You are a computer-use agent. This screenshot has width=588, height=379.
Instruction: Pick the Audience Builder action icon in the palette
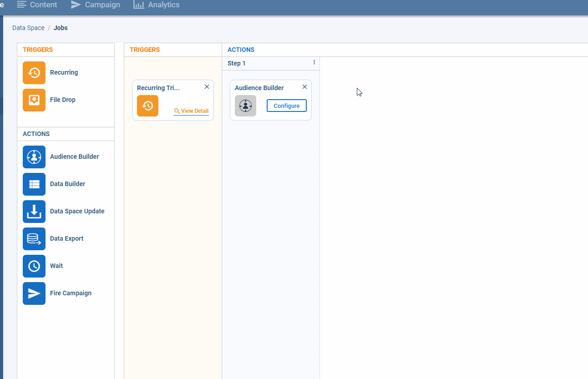34,157
